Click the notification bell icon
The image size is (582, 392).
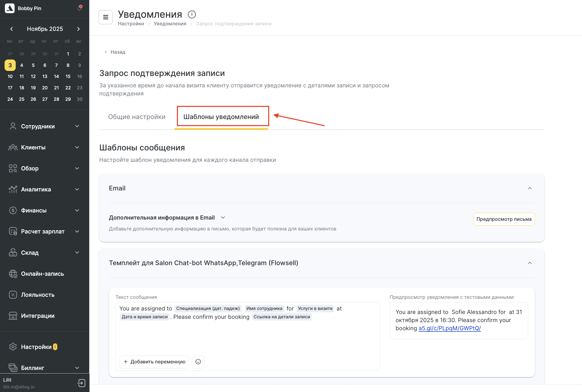point(80,8)
